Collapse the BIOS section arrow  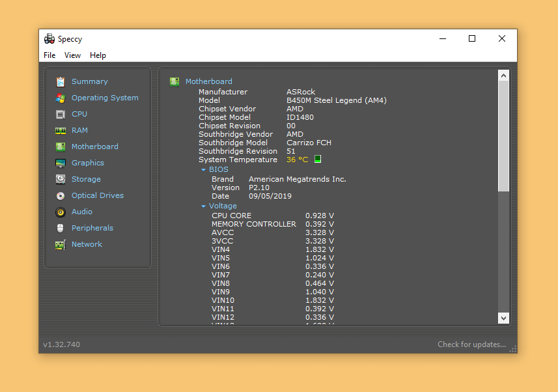pos(203,170)
